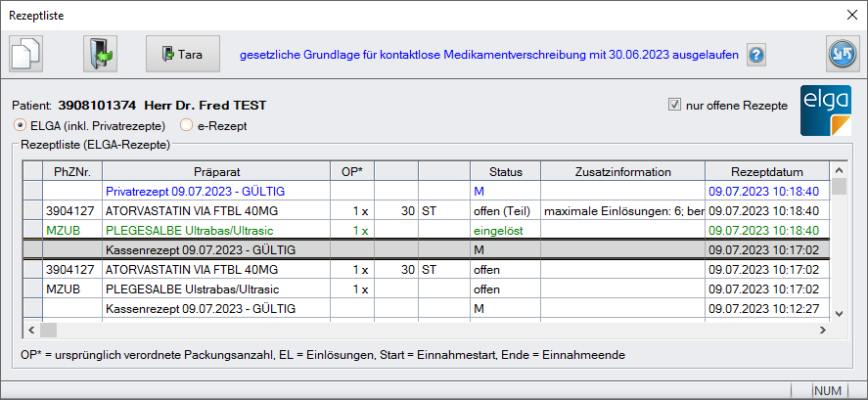This screenshot has width=868, height=400.
Task: Click the copy documents icon in toolbar
Action: tap(28, 54)
